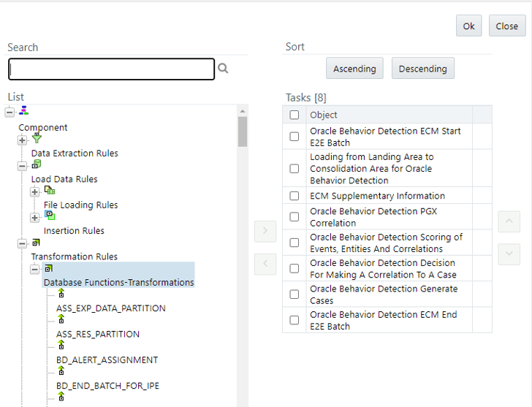
Task: Click the icon above BD_ALERT_ASSIGNMENT
Action: [x=61, y=345]
